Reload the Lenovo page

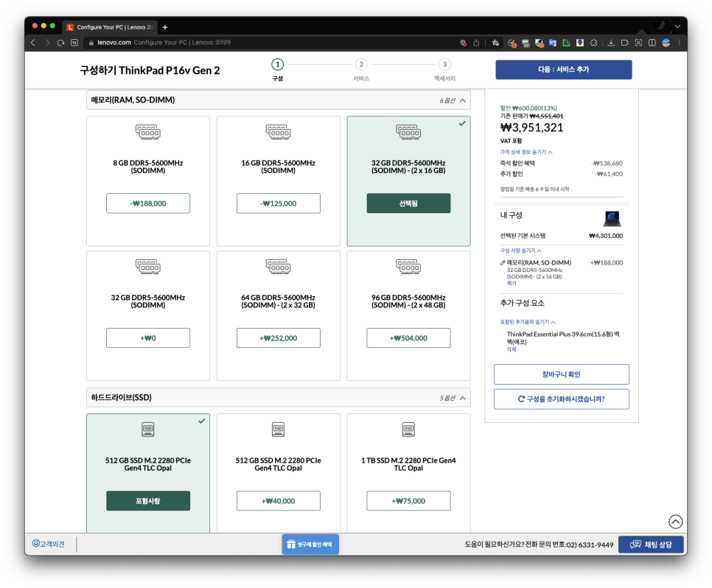[61, 43]
